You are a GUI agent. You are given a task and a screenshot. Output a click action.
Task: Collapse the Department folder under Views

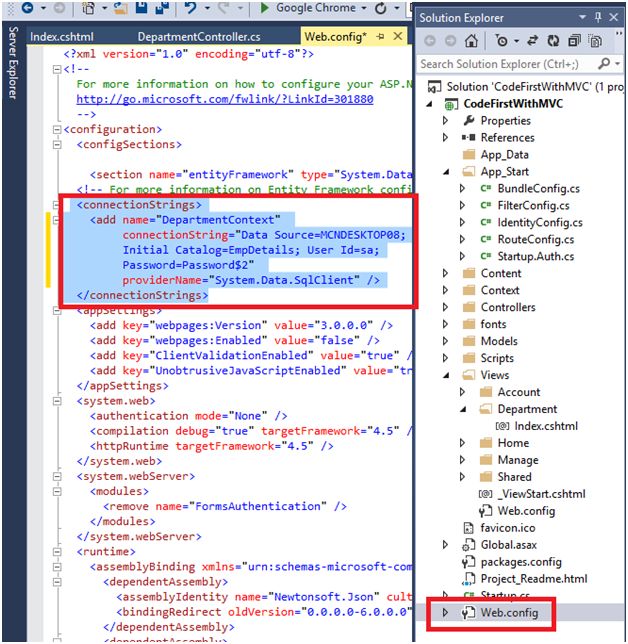(463, 409)
